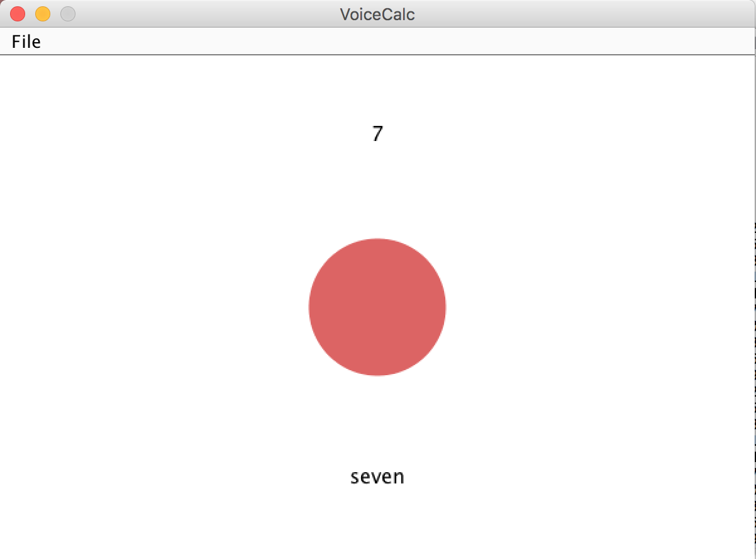Select the calculated result 7

(x=377, y=133)
